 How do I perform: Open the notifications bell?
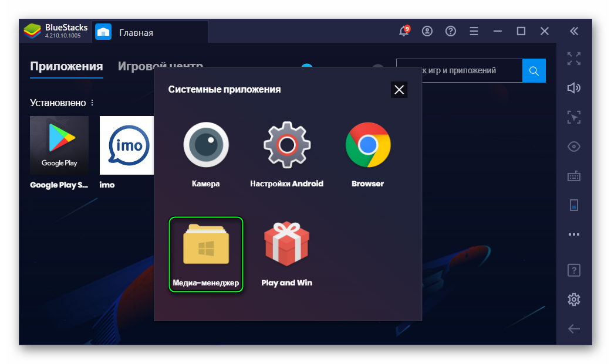point(404,31)
